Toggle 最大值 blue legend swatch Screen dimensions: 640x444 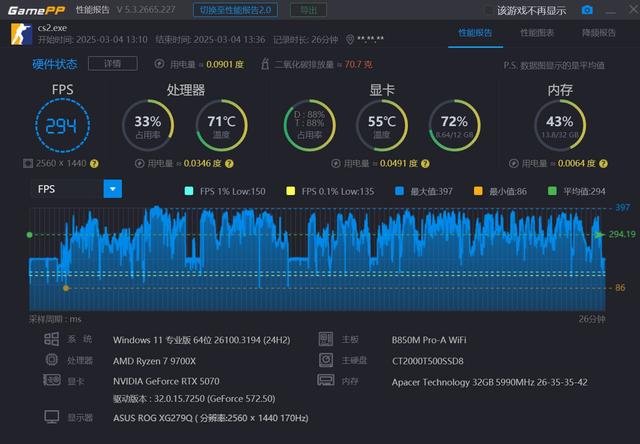pyautogui.click(x=400, y=191)
